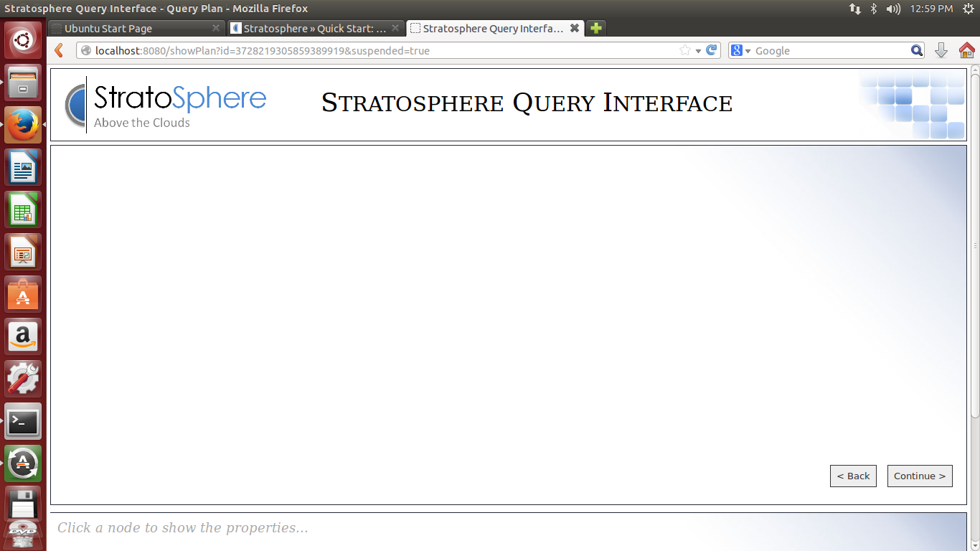Image resolution: width=980 pixels, height=551 pixels.
Task: Bookmark this page with the star icon
Action: tap(684, 50)
